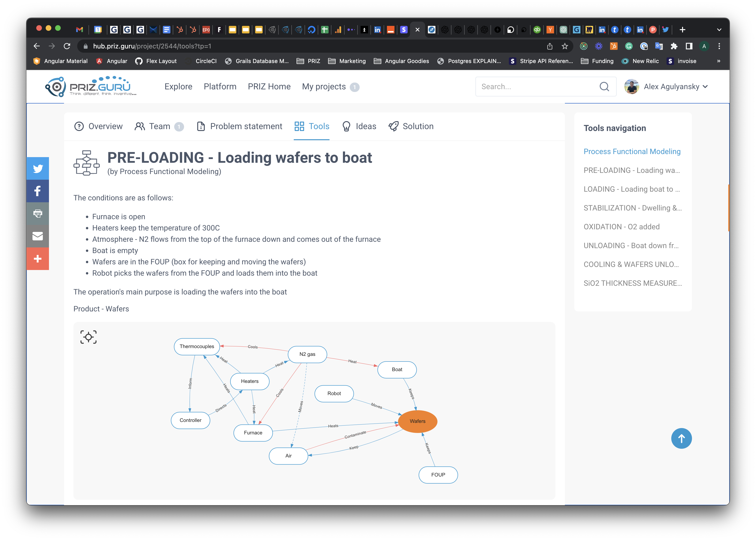This screenshot has height=540, width=756.
Task: Click the print icon in the share sidebar
Action: click(x=38, y=214)
